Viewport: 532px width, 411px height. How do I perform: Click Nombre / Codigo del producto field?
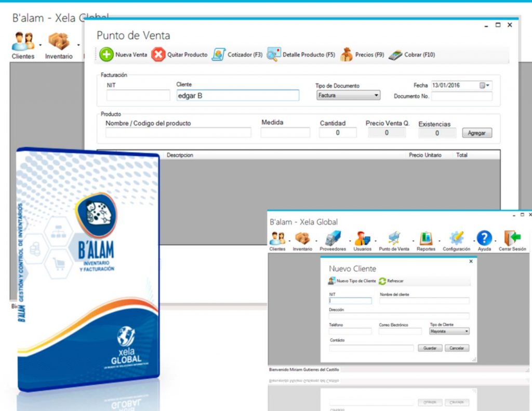click(178, 132)
